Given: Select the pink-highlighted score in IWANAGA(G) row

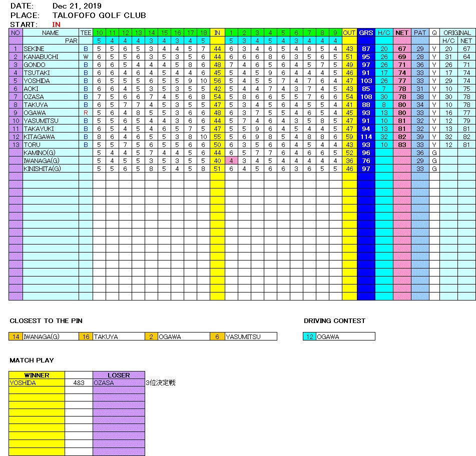Looking at the screenshot, I should 231,161.
